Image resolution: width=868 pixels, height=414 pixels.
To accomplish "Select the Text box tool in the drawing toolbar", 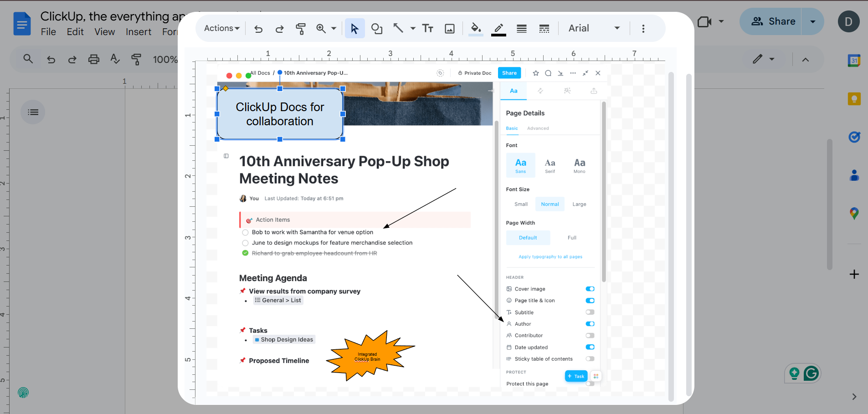I will 427,28.
